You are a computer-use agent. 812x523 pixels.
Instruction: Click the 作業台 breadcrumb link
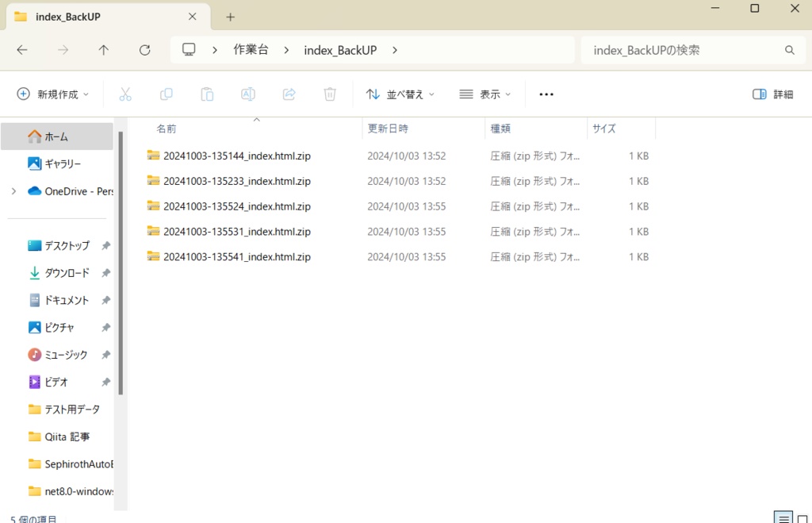(x=251, y=49)
